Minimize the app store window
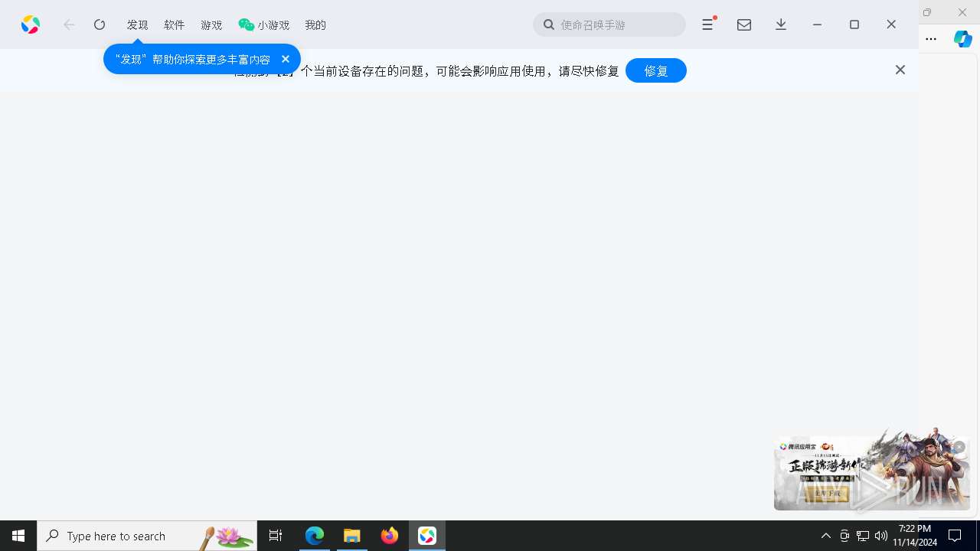The width and height of the screenshot is (980, 551). coord(818,24)
